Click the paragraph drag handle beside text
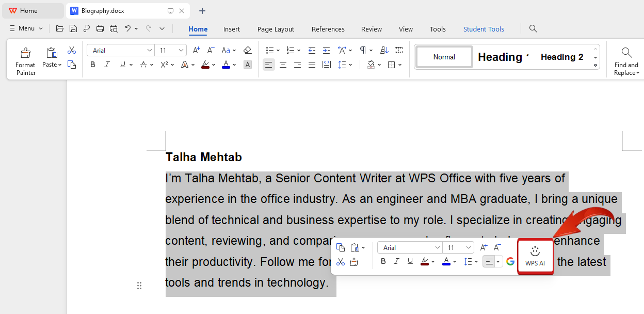 coord(139,286)
